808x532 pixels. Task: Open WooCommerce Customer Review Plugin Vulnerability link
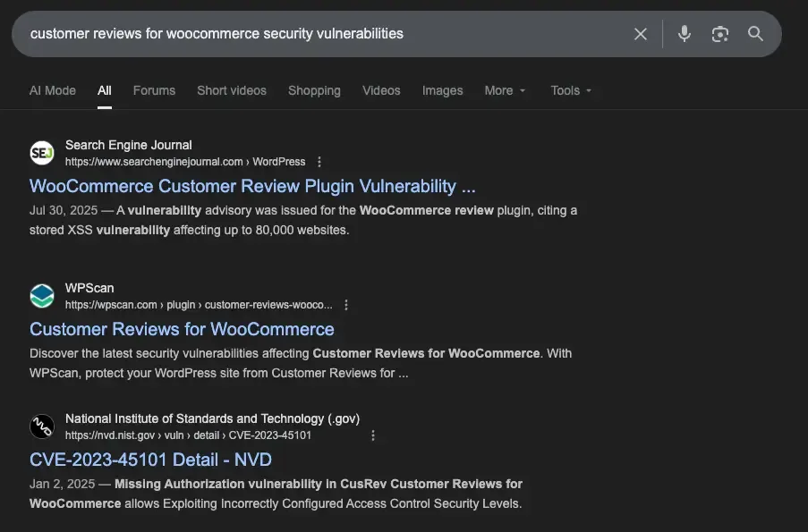252,186
